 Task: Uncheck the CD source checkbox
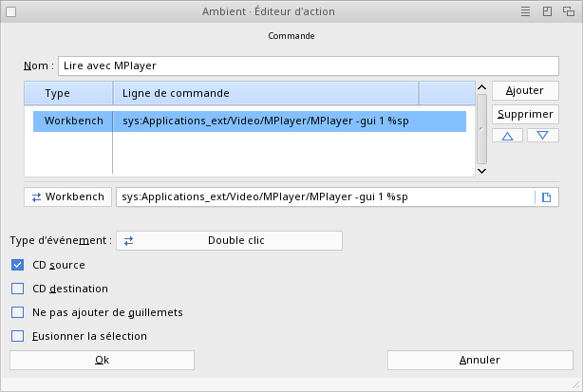coord(17,265)
